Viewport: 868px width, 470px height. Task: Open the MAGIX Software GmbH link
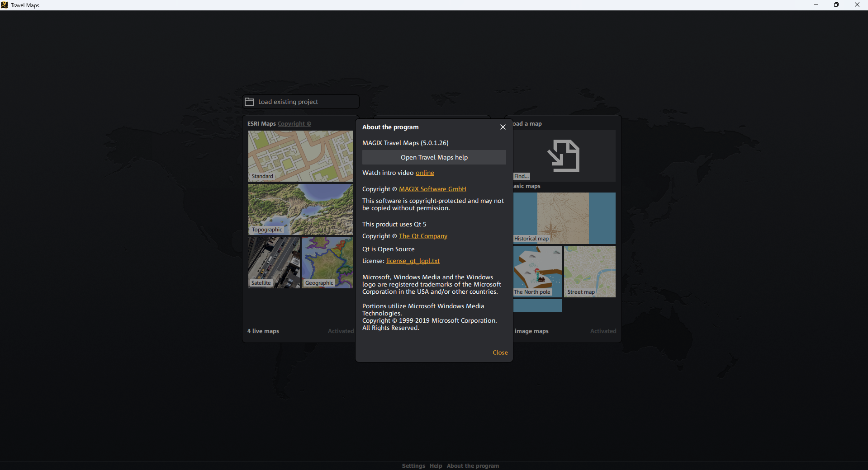pyautogui.click(x=432, y=189)
